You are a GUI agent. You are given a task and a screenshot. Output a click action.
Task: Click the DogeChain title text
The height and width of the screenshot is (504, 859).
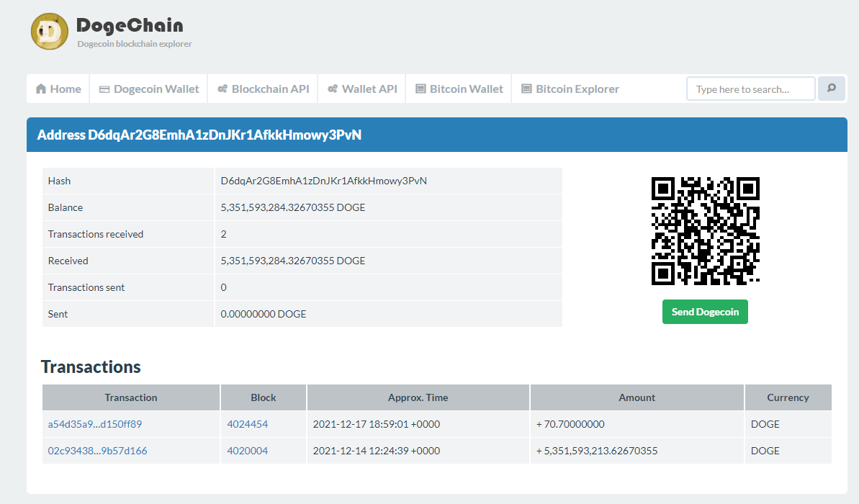[130, 25]
